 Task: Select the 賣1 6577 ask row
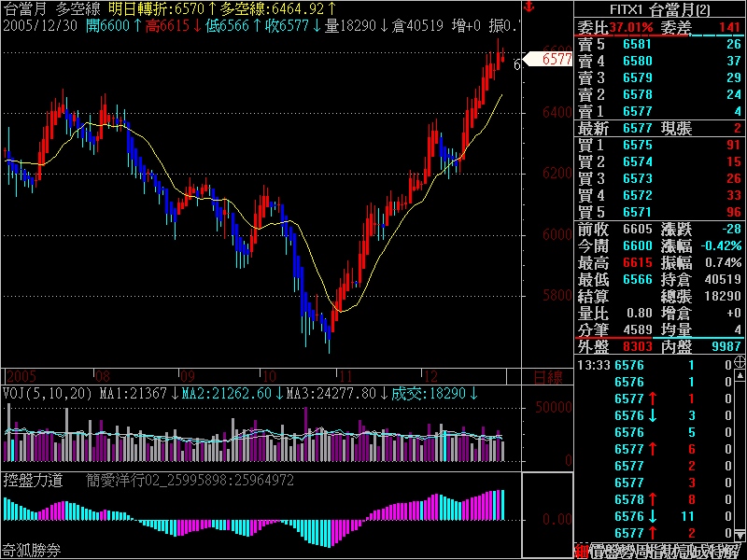pyautogui.click(x=659, y=111)
